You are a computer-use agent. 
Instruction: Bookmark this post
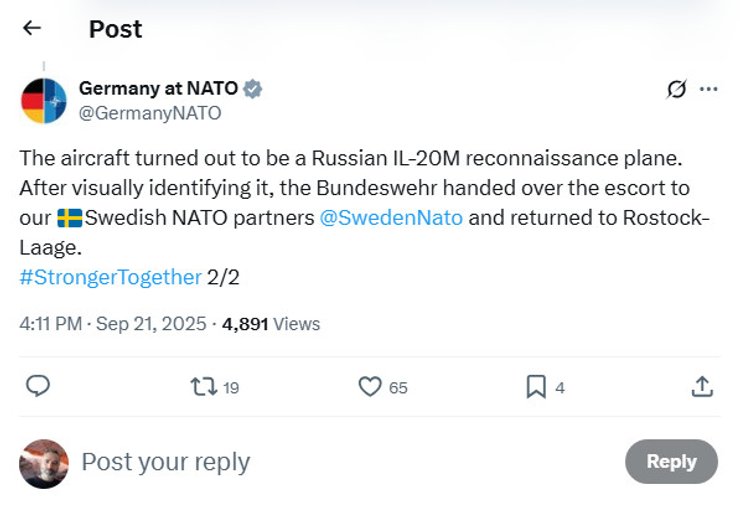point(536,386)
